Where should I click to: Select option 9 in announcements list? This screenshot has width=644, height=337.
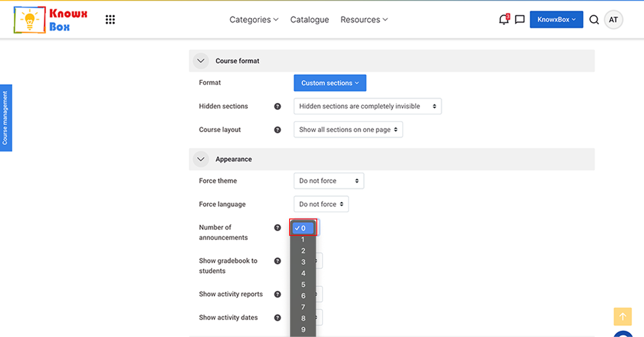[x=303, y=329]
